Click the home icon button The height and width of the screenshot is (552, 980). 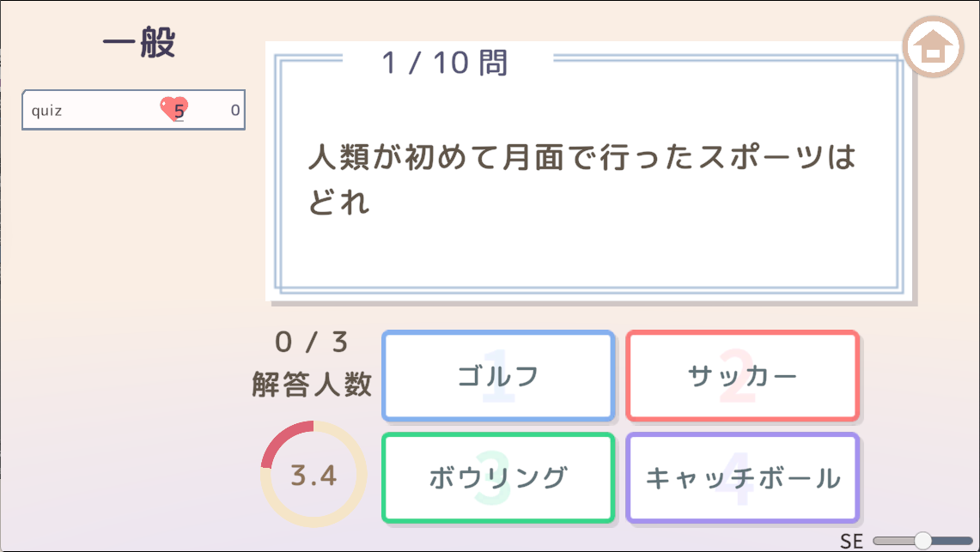933,46
